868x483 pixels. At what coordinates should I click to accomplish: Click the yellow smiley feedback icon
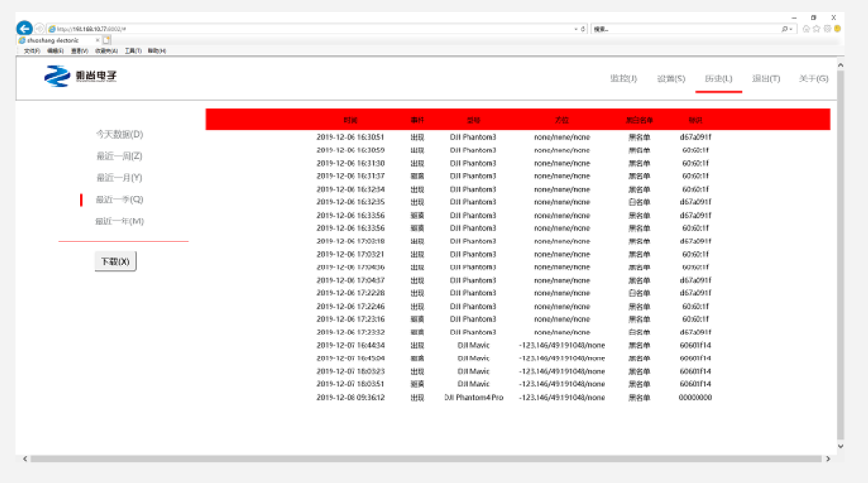tap(837, 28)
